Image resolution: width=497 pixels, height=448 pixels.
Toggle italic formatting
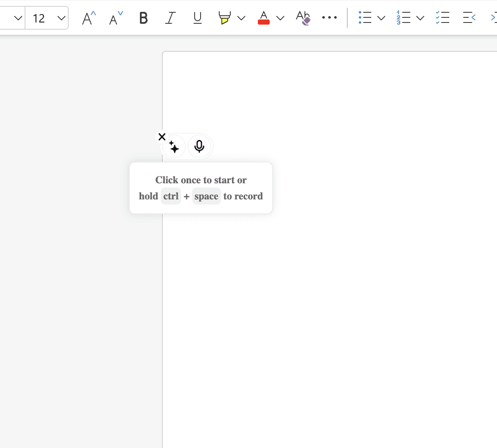(170, 18)
